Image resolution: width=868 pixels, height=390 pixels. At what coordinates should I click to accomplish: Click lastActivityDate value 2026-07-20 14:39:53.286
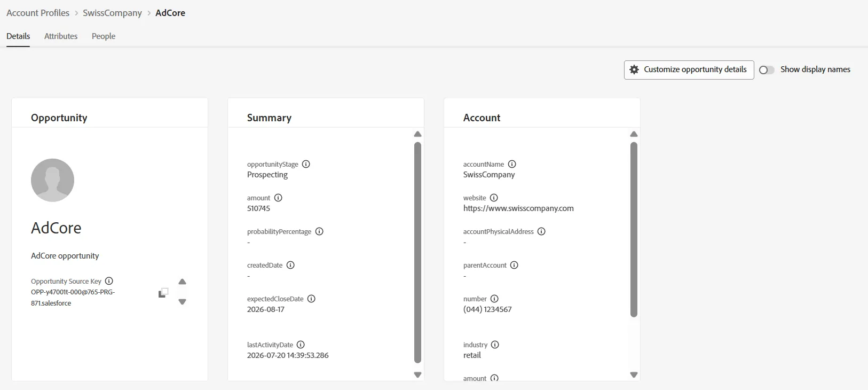[288, 355]
